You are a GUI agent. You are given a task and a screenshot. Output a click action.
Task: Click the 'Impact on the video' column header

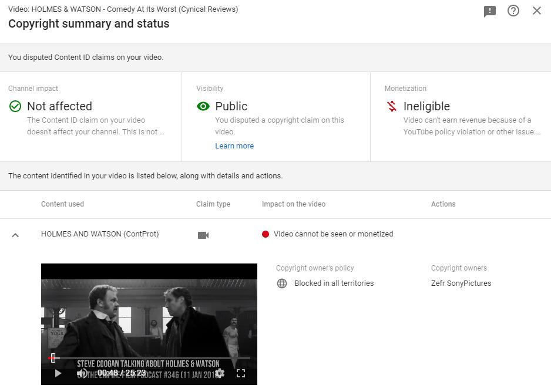click(x=294, y=204)
